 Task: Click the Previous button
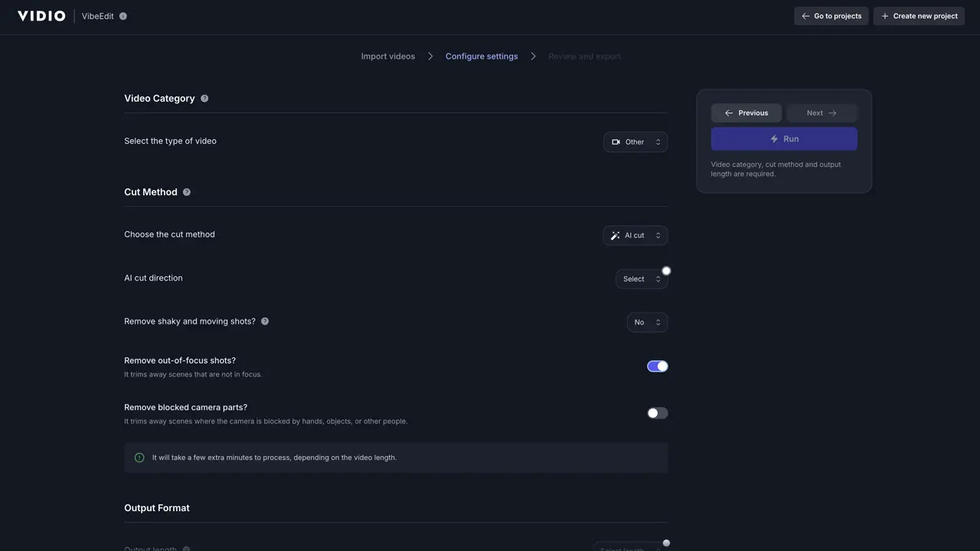(746, 113)
